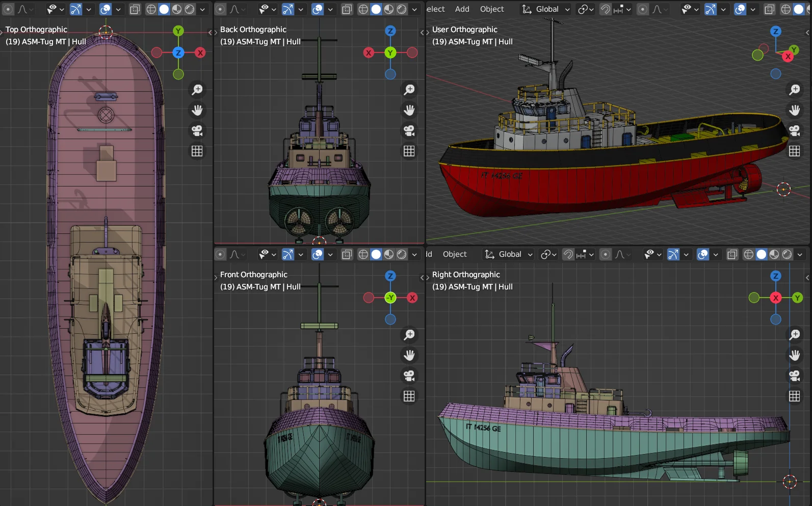The width and height of the screenshot is (812, 506).
Task: Click pan hand icon in Top Orthographic viewport
Action: point(197,110)
